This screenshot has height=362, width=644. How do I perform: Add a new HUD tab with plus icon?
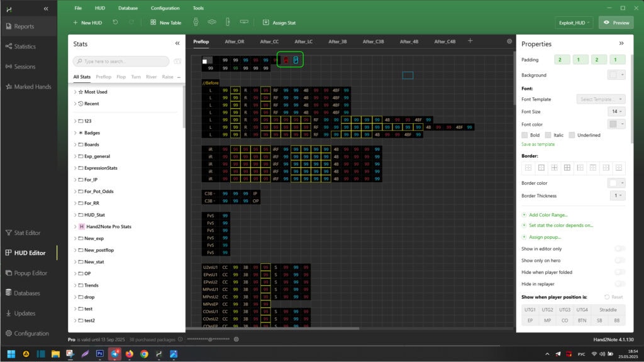470,41
